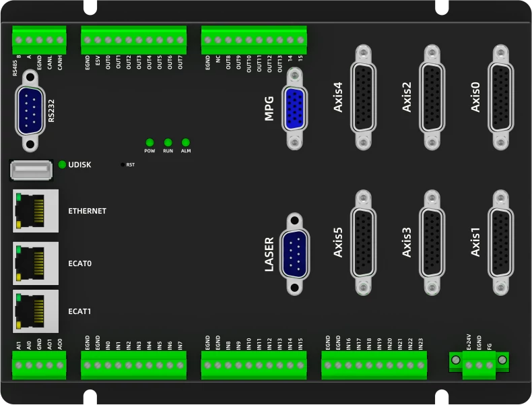The height and width of the screenshot is (405, 532).
Task: Click the "POW" label text
Action: 149,151
